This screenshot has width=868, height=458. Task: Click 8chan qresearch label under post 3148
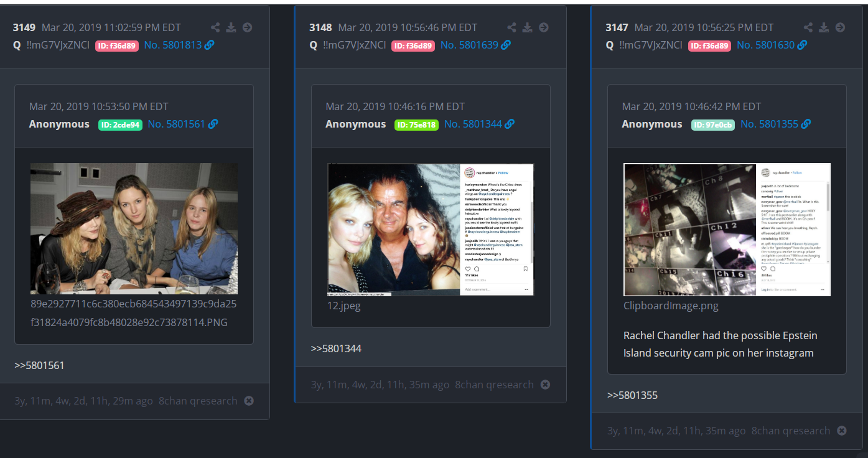[494, 385]
